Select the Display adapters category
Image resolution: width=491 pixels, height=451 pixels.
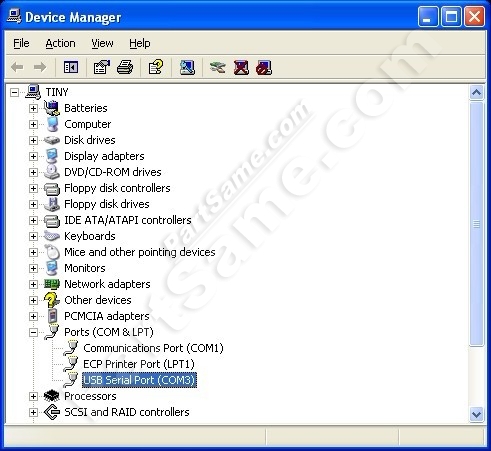pyautogui.click(x=104, y=156)
